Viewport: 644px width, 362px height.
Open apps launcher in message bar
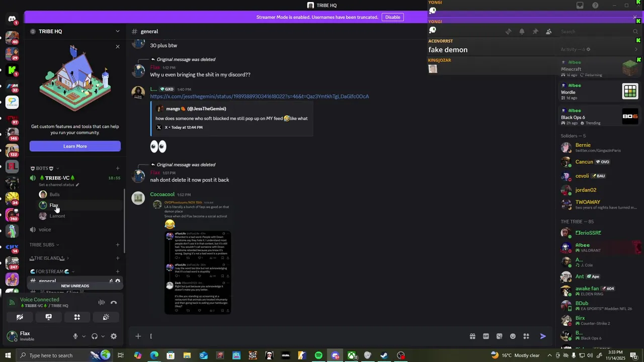coord(526,336)
